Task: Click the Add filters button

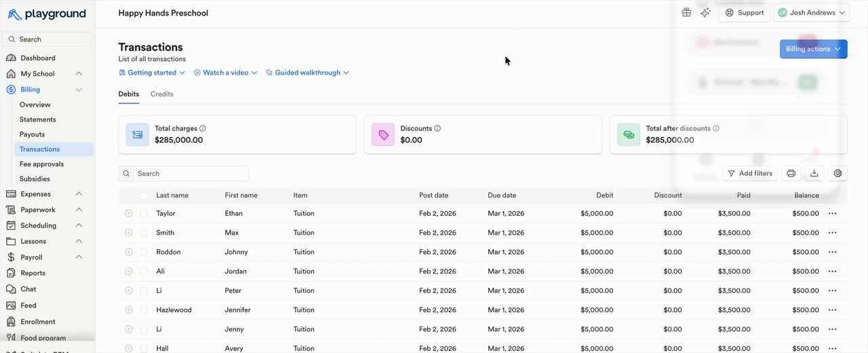Action: pos(750,174)
